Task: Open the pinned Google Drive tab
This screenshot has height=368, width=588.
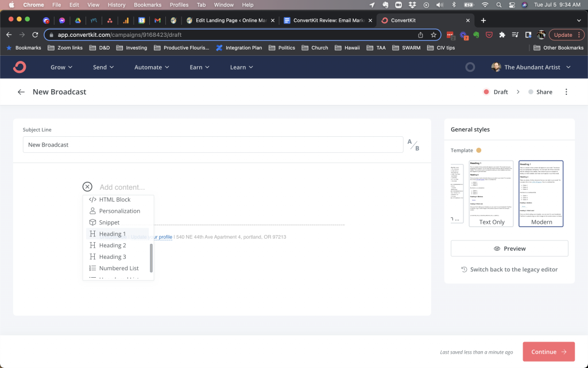Action: tap(78, 20)
